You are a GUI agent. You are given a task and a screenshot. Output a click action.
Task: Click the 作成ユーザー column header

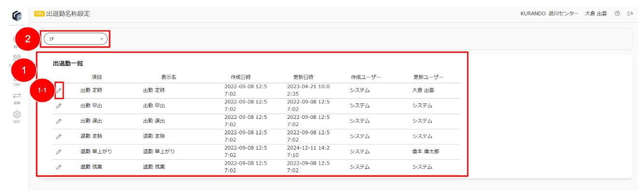click(x=366, y=77)
